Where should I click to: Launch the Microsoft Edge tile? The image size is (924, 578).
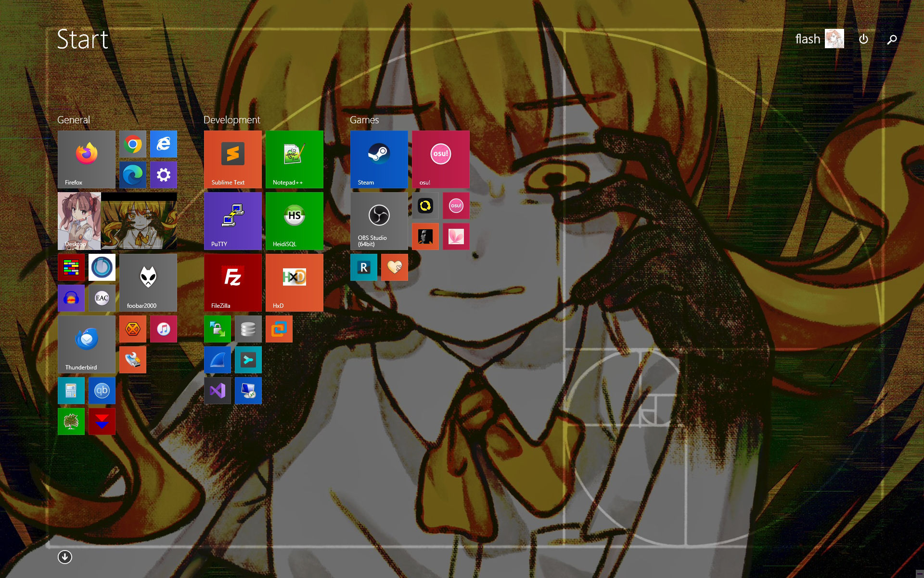pos(133,175)
